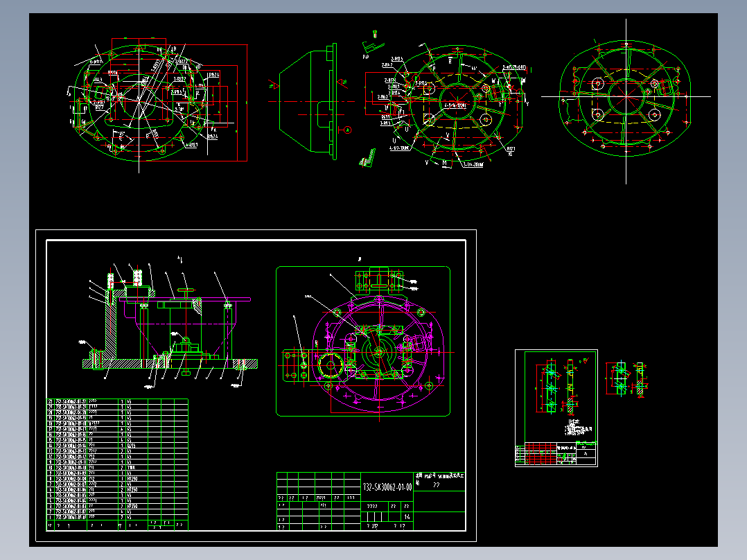
Task: Select the magenta fixture plan view
Action: [x=363, y=341]
